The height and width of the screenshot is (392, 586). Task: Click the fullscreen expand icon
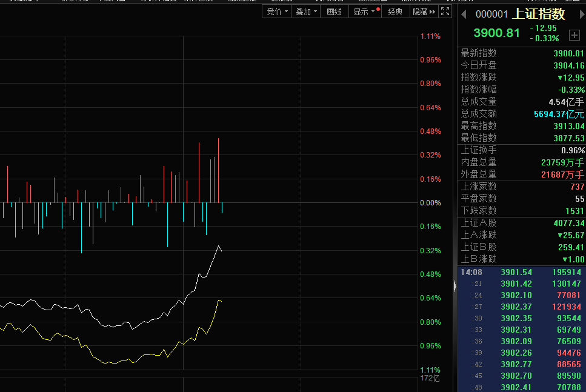[x=445, y=12]
